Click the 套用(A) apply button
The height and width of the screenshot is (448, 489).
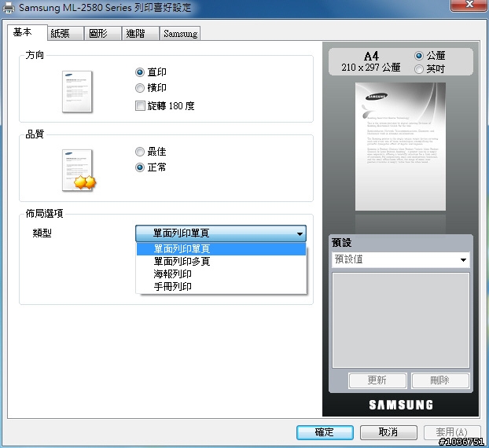(451, 432)
